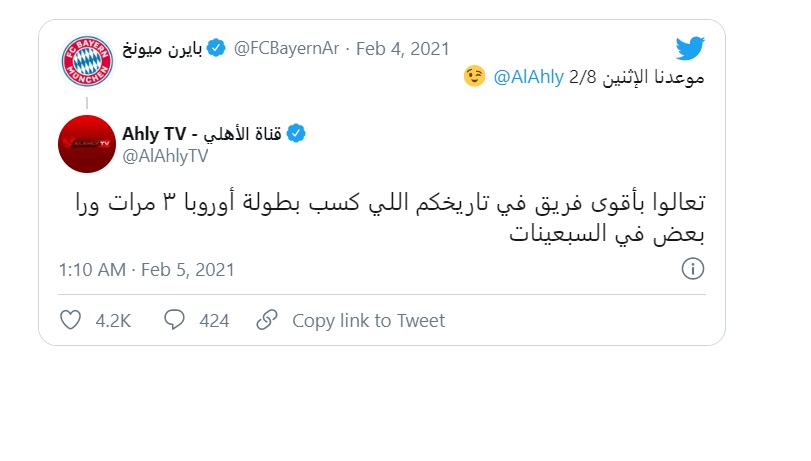This screenshot has height=461, width=811.
Task: Open the @FCBayernAr handle
Action: click(285, 48)
